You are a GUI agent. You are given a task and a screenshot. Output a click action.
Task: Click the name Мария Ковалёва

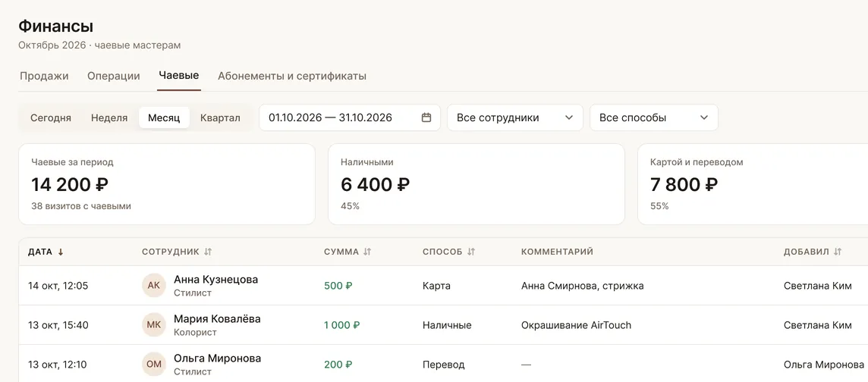(217, 319)
